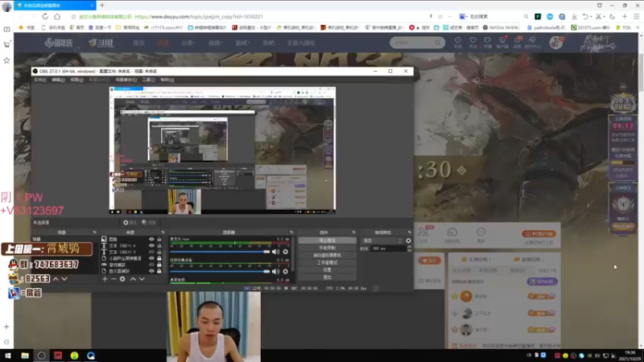This screenshot has width=644, height=362.
Task: Reload the browser page
Action: [x=45, y=16]
